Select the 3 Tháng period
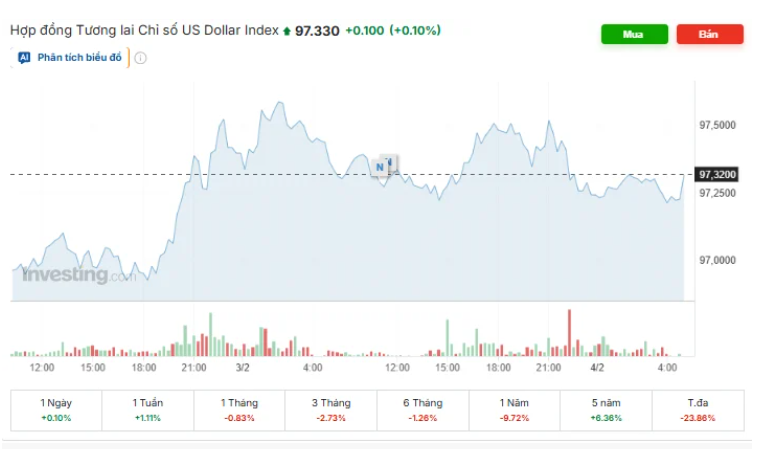Image resolution: width=759 pixels, height=449 pixels. click(330, 409)
